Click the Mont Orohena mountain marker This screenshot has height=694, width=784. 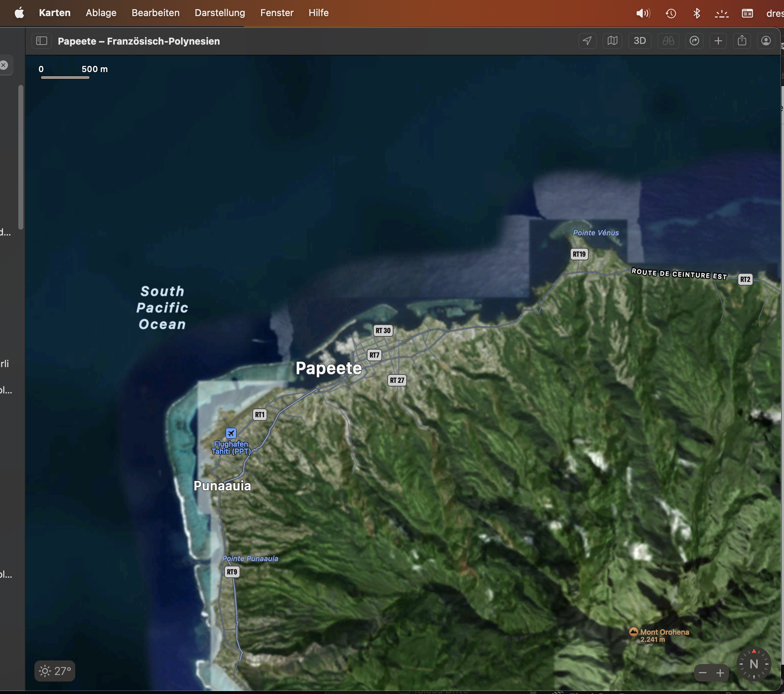coord(633,631)
